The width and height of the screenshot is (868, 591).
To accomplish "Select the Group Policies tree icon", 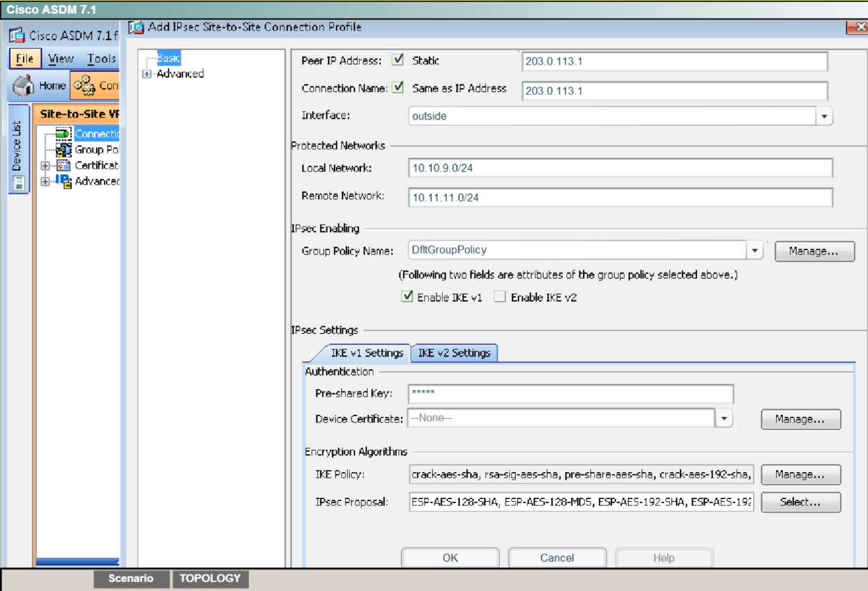I will click(63, 149).
